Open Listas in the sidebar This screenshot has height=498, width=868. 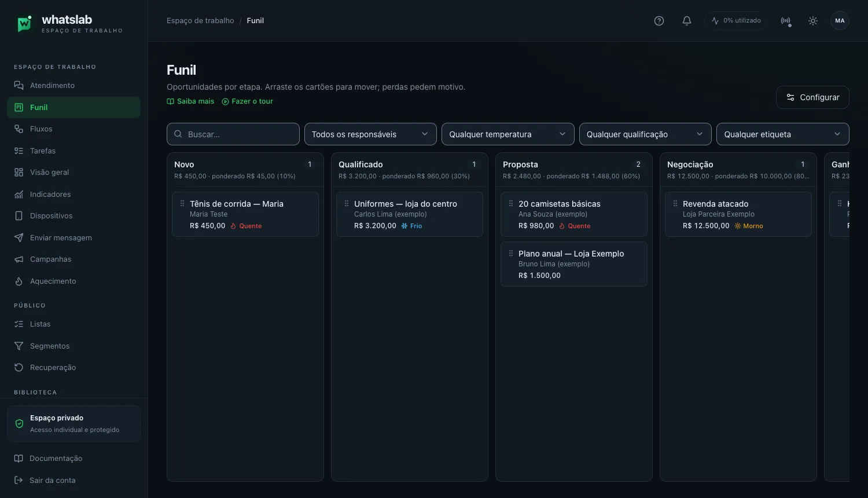73,324
